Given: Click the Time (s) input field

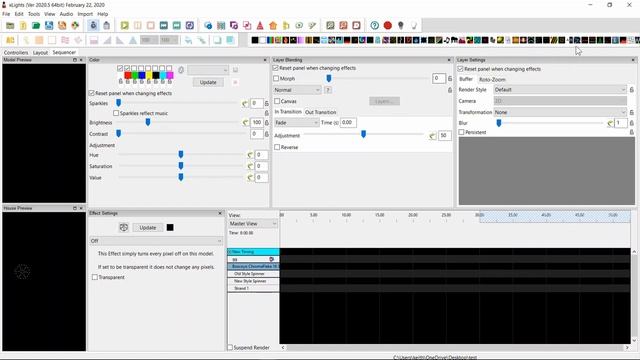Looking at the screenshot, I should 348,122.
